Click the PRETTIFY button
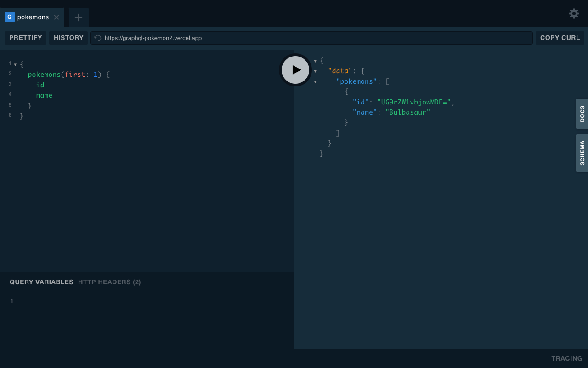Screen dimensions: 588x368 pyautogui.click(x=25, y=38)
